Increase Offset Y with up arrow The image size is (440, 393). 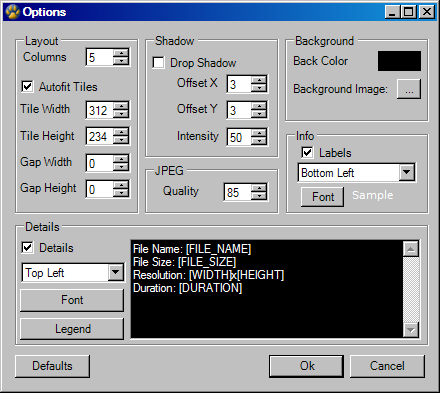pyautogui.click(x=259, y=106)
